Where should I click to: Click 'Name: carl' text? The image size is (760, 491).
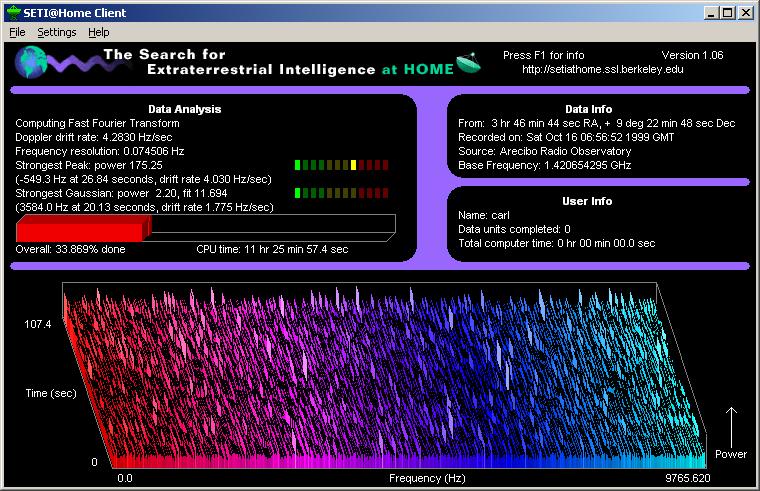click(484, 215)
